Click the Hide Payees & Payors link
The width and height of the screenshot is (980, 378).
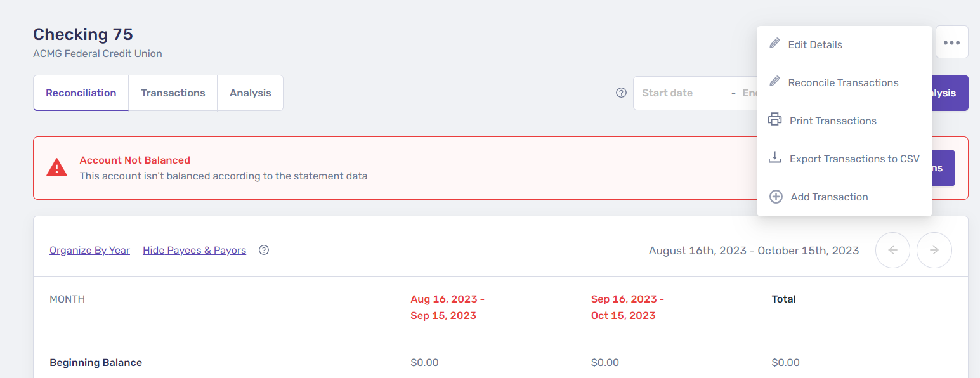[194, 250]
